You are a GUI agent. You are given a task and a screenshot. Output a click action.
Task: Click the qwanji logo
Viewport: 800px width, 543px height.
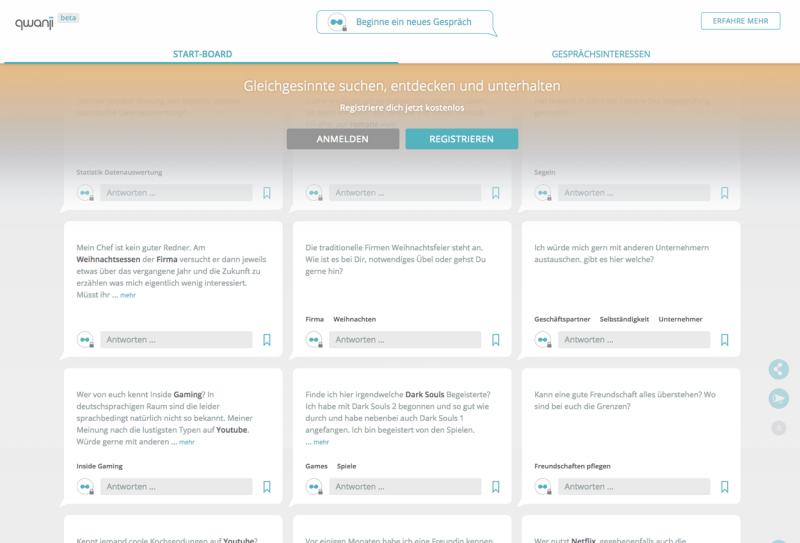pos(35,22)
